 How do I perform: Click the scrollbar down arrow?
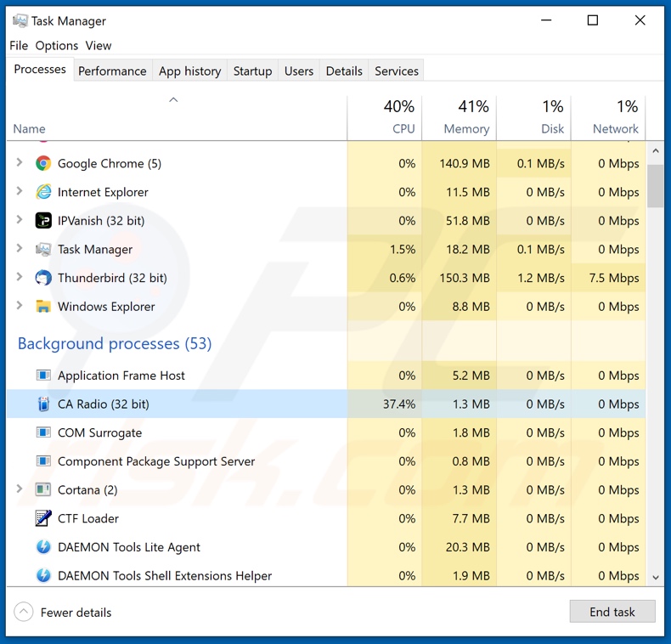tap(655, 578)
